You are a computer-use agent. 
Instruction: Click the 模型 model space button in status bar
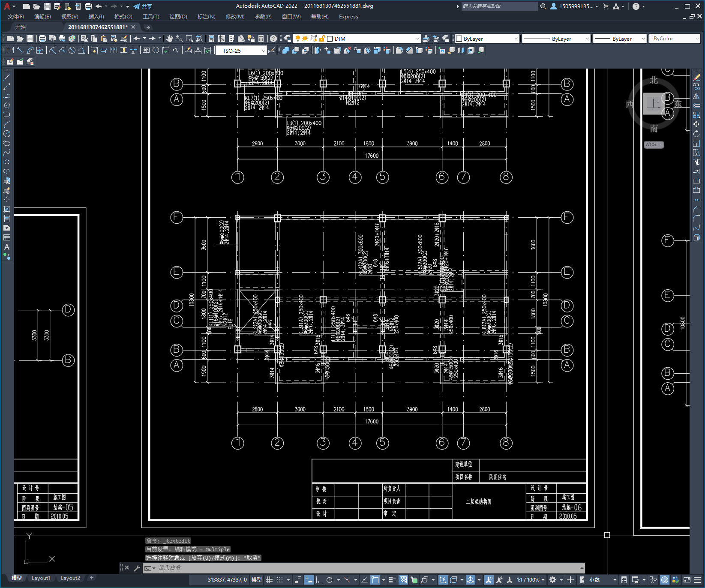tap(257, 580)
